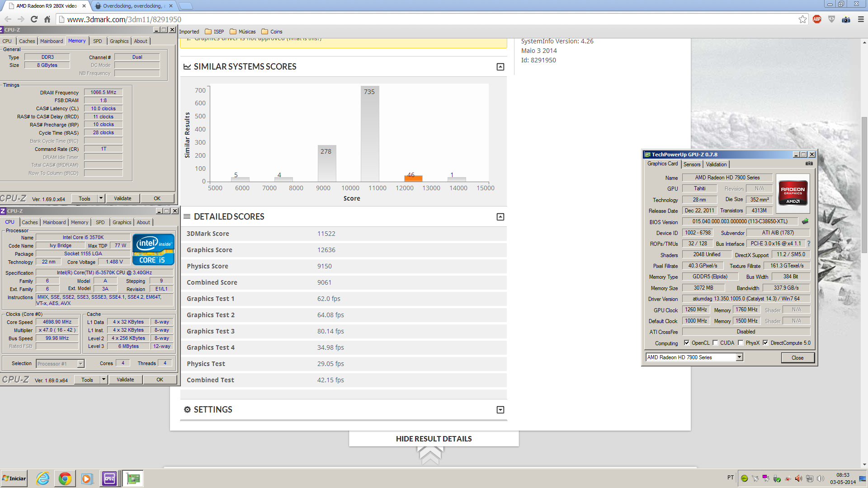Open SPD tab in upper CPU-Z window
The width and height of the screenshot is (868, 488).
tap(97, 41)
